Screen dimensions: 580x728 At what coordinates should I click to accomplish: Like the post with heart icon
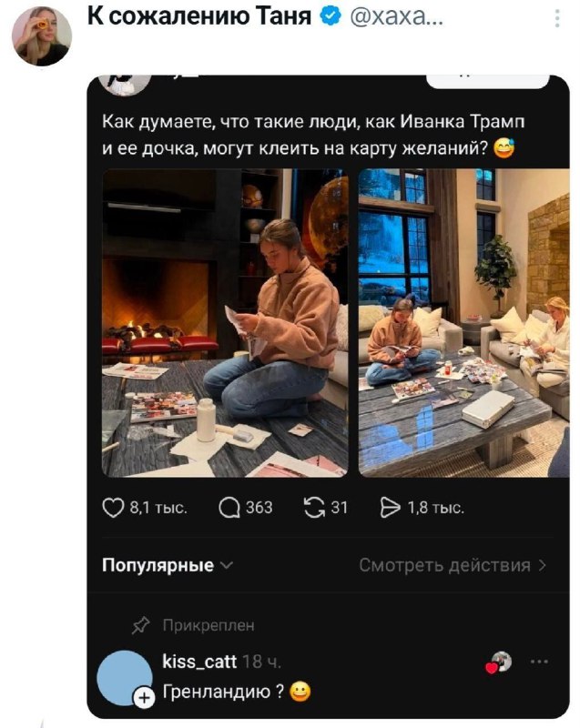pyautogui.click(x=114, y=508)
